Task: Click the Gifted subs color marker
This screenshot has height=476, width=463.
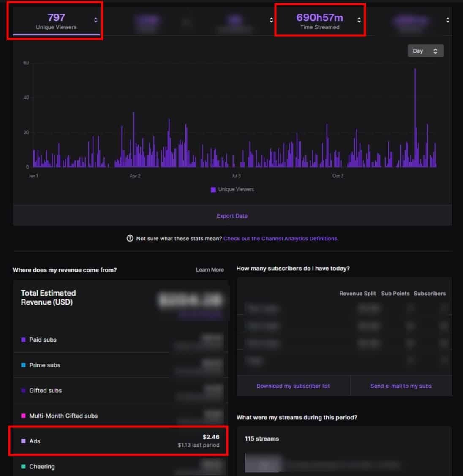Action: [x=23, y=391]
